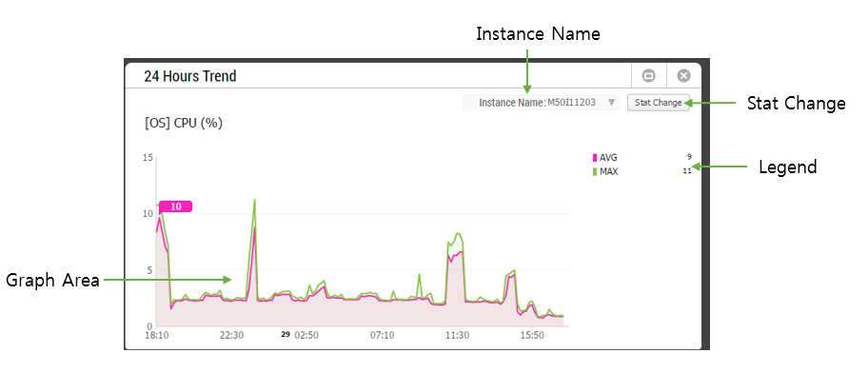
Task: Select the MAX legend label
Action: (609, 171)
